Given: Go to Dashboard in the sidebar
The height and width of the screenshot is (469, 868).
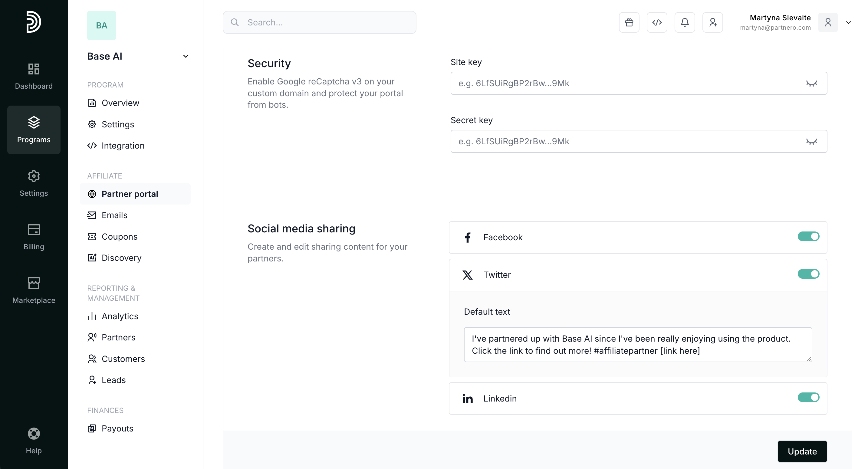Looking at the screenshot, I should (34, 76).
